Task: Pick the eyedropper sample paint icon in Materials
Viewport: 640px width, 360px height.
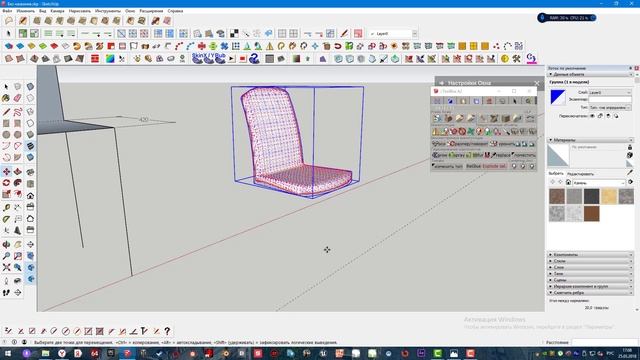Action: coord(630,173)
